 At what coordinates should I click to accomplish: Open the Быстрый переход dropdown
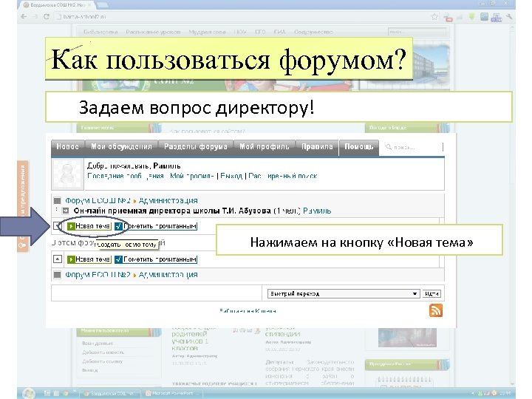[x=344, y=293]
